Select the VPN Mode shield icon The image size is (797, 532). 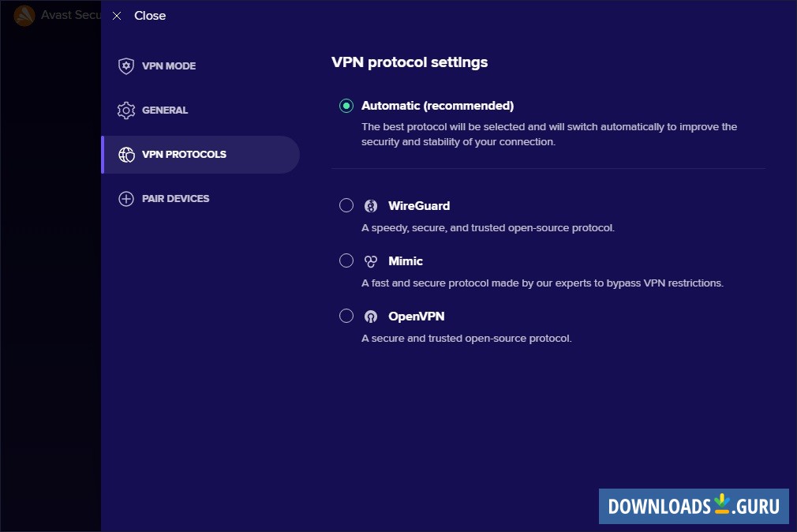pyautogui.click(x=126, y=66)
